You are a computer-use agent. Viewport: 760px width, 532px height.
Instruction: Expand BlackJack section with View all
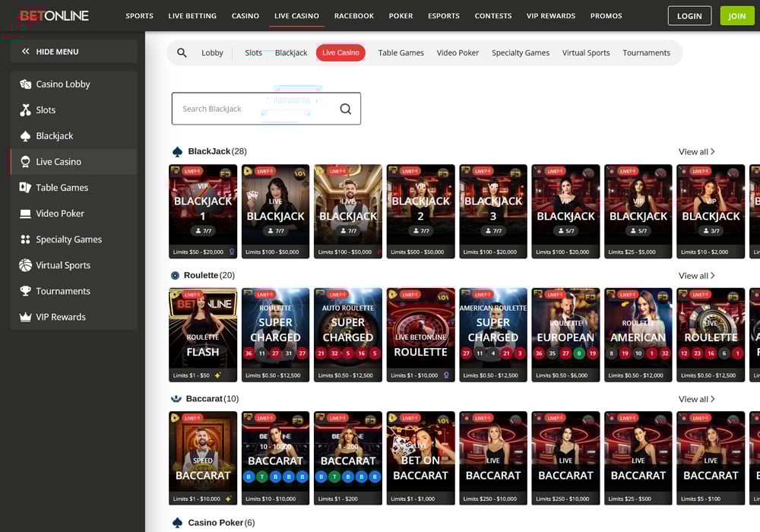coord(696,152)
